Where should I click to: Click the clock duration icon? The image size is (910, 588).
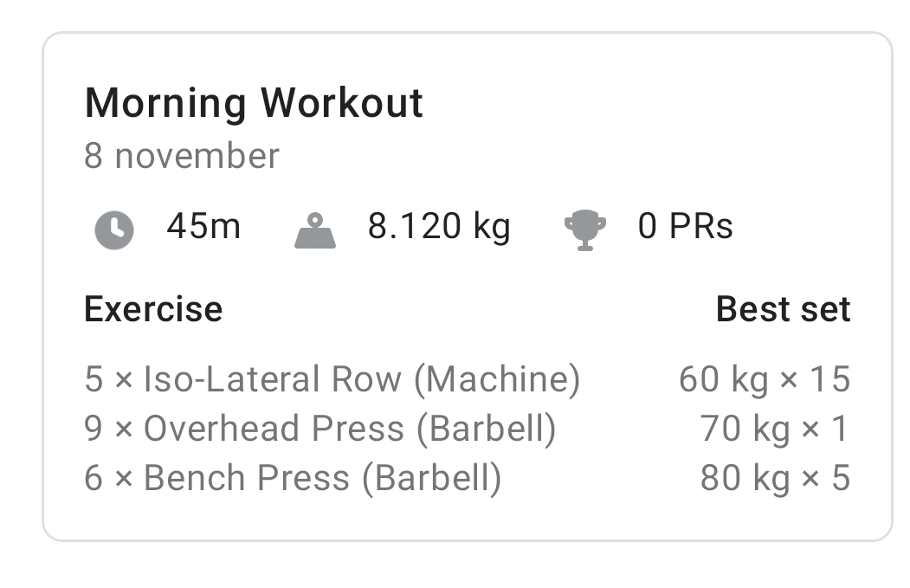point(114,231)
